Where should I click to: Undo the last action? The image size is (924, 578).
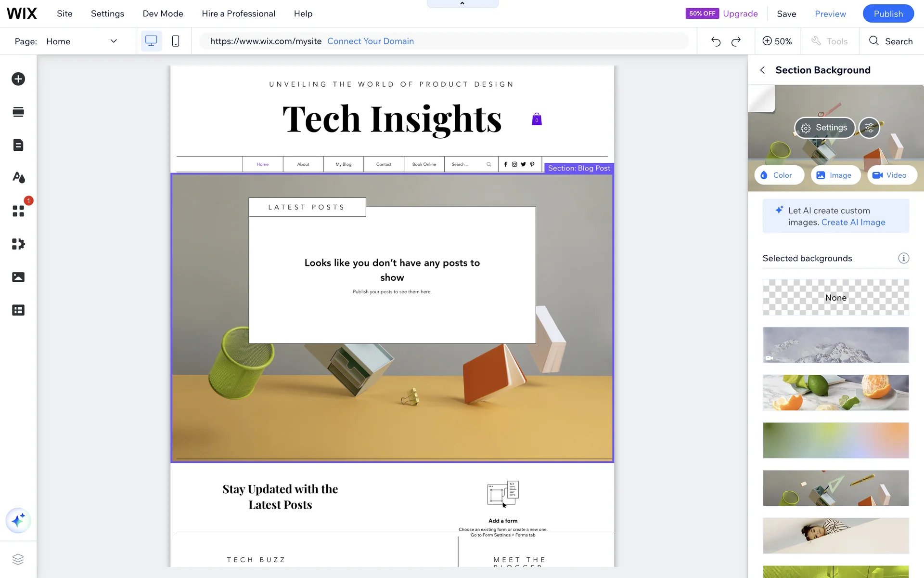pyautogui.click(x=716, y=41)
